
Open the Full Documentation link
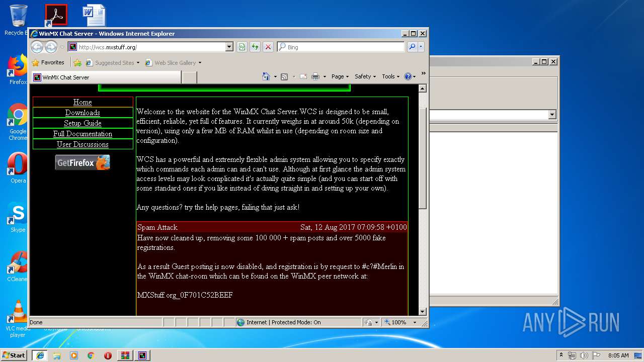[83, 134]
